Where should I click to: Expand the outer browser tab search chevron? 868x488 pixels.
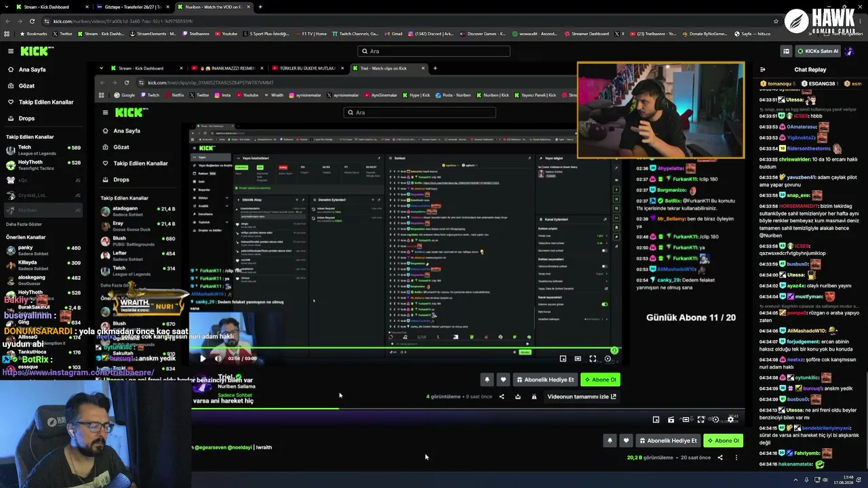pos(7,7)
